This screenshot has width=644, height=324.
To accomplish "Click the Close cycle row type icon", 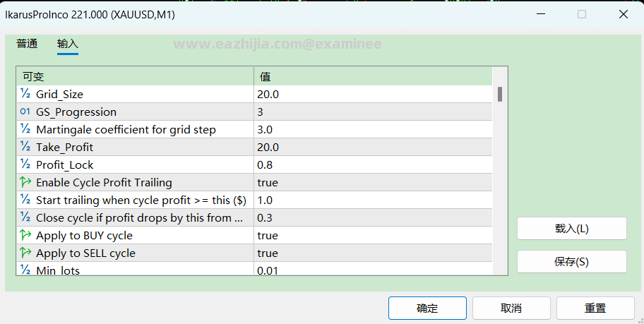I will pyautogui.click(x=25, y=217).
